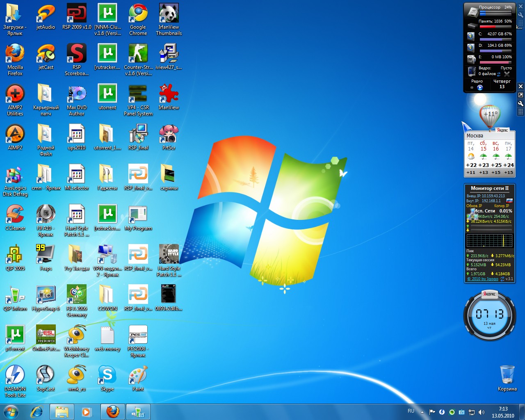Viewport: 525px width, 420px height.
Task: Click the update icon next to v.3.1
Action: tap(502, 279)
